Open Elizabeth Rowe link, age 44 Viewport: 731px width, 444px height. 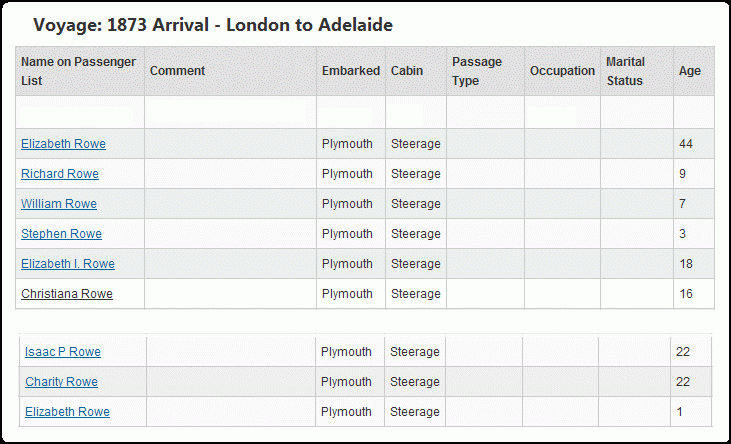tap(63, 144)
